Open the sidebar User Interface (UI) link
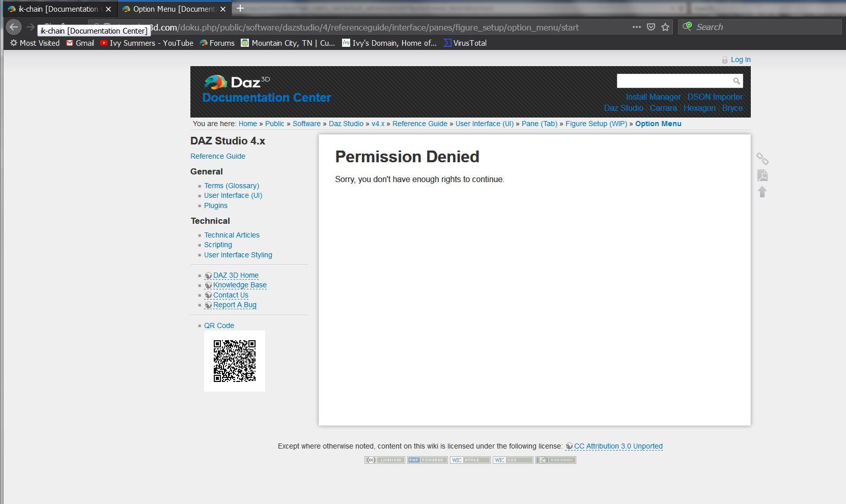Screen dimensions: 846x504 233,195
